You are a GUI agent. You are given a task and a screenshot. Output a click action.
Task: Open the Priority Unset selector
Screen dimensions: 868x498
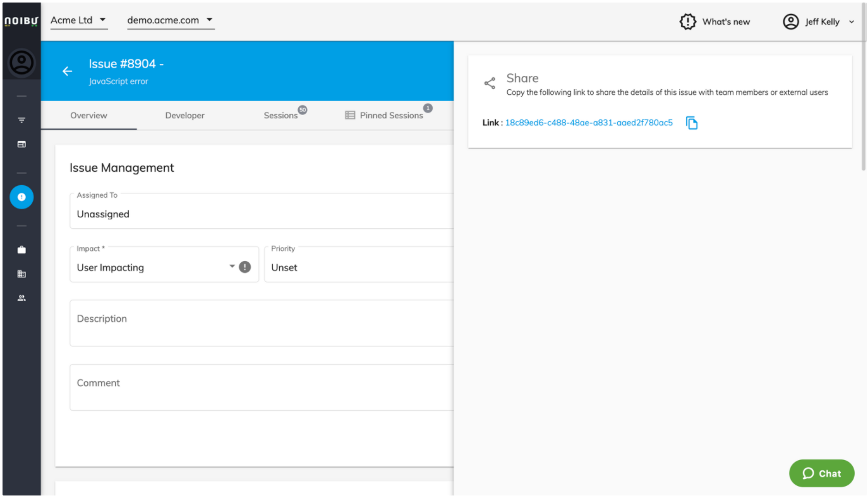tap(359, 264)
